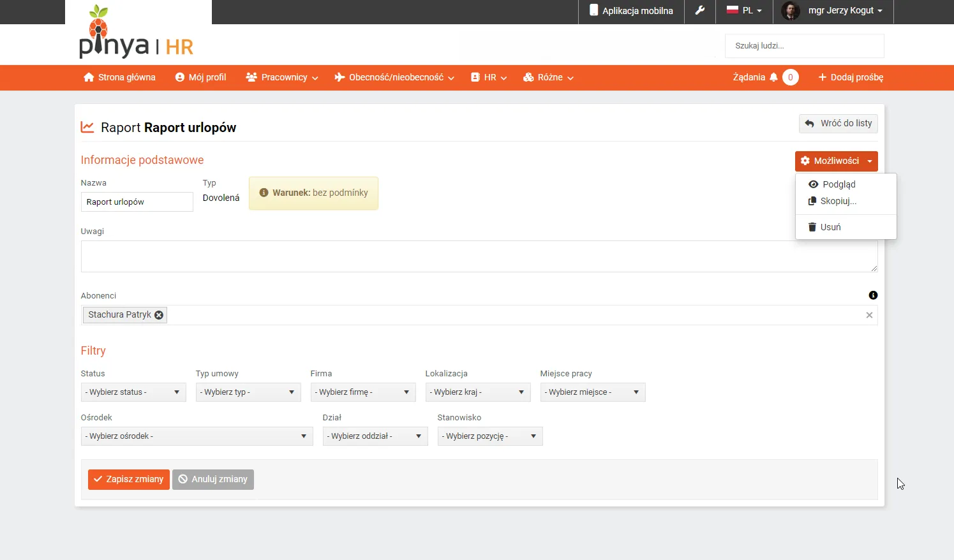
Task: Click the Dovolená type text
Action: click(x=221, y=198)
